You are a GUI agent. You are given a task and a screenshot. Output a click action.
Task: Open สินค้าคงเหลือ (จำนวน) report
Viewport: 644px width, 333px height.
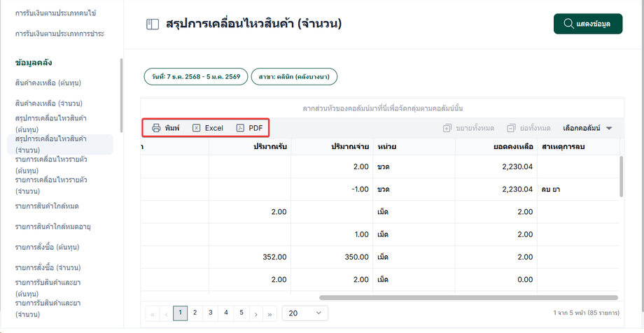click(49, 104)
